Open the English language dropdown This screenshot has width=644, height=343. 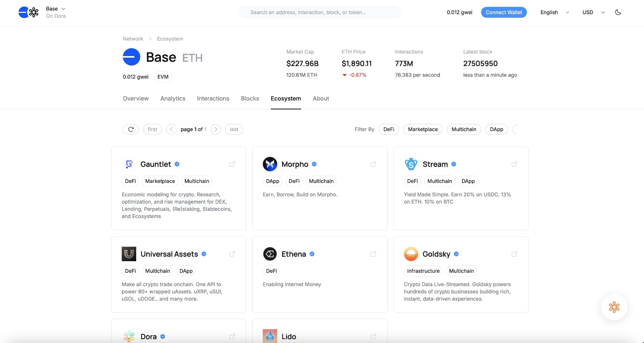click(554, 12)
